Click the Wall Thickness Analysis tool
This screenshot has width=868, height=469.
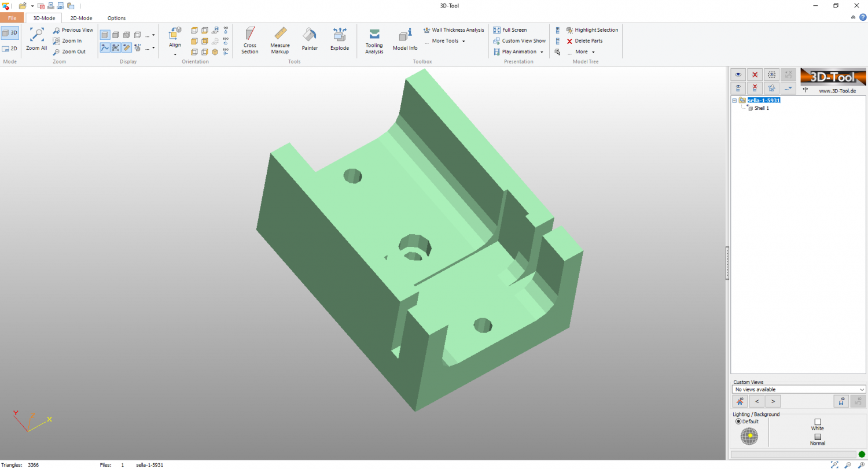[x=454, y=30]
